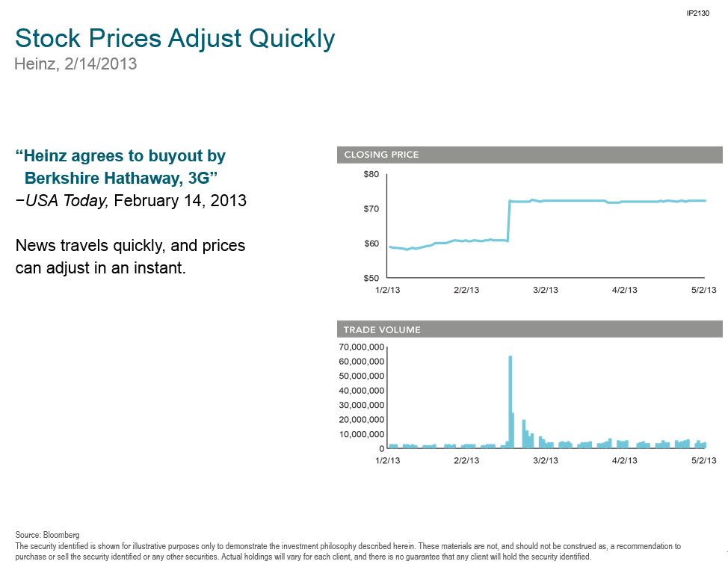
Task: Click '1/2/13' under the closing price chart
Action: [x=388, y=290]
